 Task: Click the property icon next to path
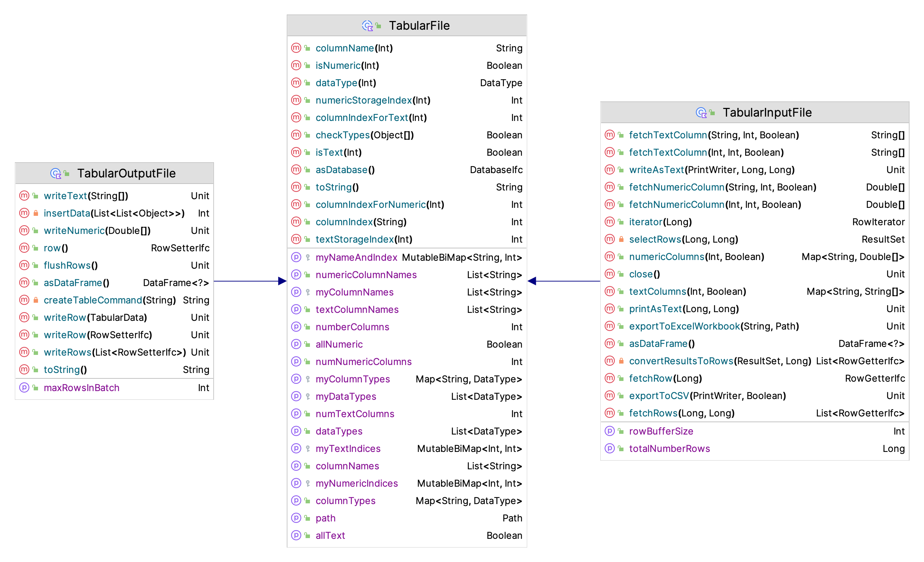pos(296,518)
